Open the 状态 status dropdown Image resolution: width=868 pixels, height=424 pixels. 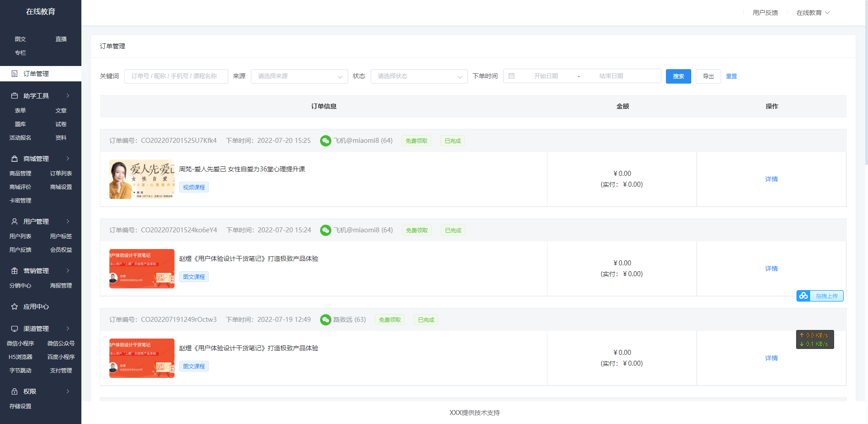click(x=419, y=76)
